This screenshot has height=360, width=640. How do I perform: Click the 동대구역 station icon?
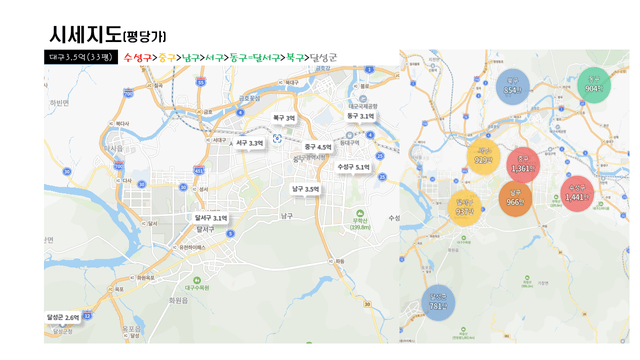349,135
